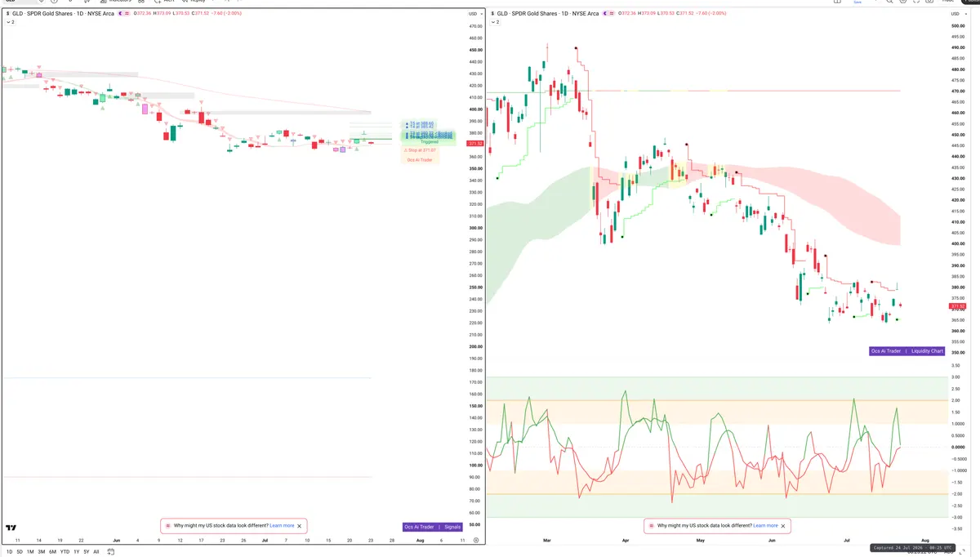980x557 pixels.
Task: Select the All time range button
Action: tap(96, 552)
